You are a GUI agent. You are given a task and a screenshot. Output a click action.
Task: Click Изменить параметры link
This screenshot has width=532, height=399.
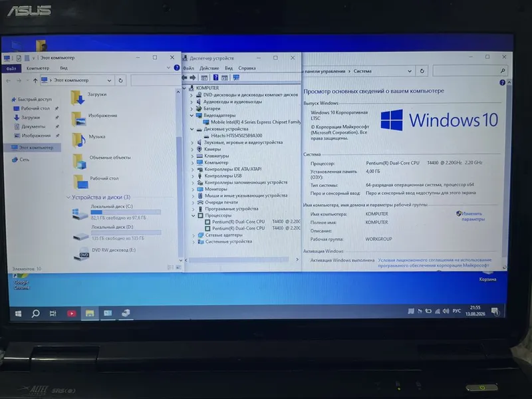coord(471,216)
